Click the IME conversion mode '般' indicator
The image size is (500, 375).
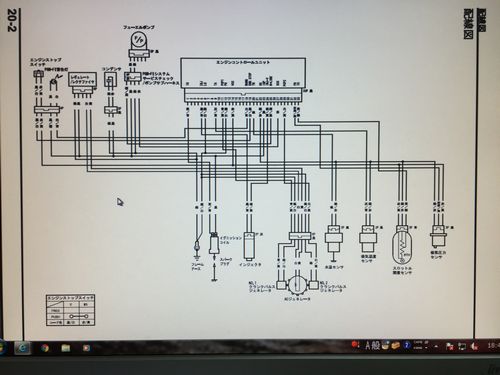(x=376, y=346)
